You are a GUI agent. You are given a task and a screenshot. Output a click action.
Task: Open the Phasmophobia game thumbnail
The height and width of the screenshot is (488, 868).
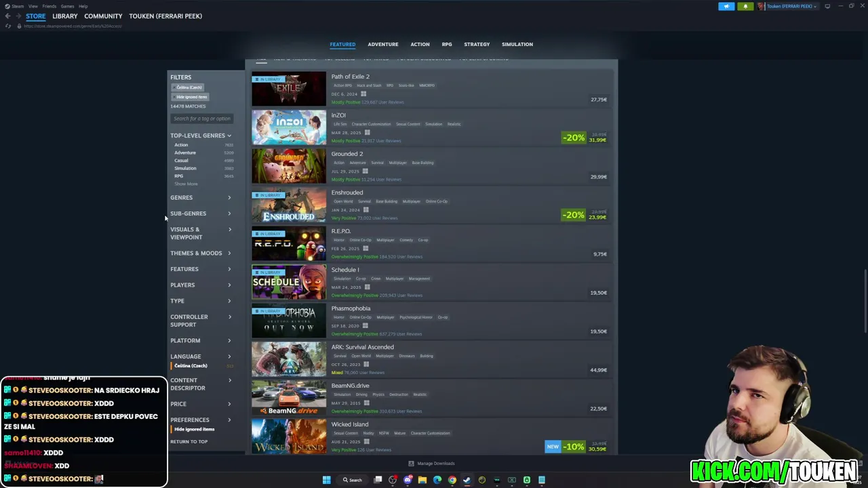pyautogui.click(x=289, y=321)
